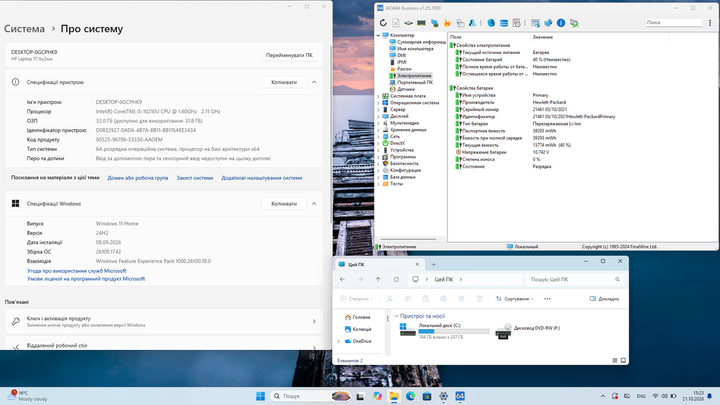Collapse the Специфікації Windows section

(x=314, y=203)
